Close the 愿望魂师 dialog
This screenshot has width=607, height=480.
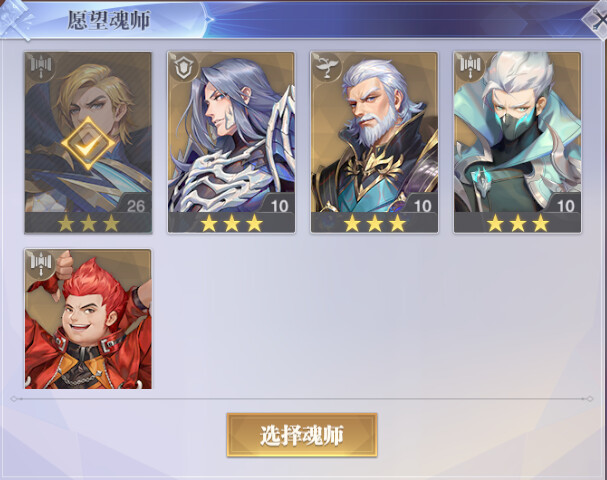597,20
